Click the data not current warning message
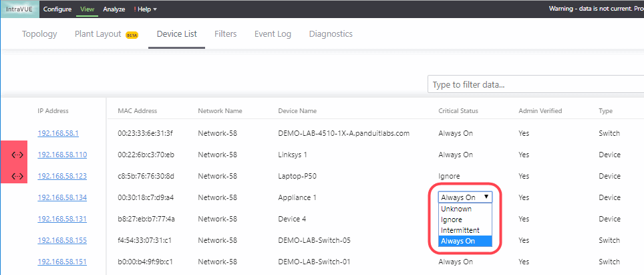The width and height of the screenshot is (644, 275). pos(597,9)
